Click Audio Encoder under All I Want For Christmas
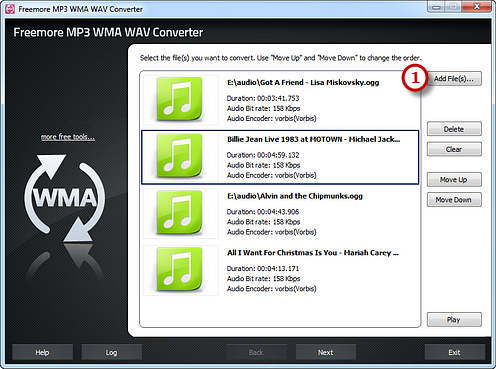496x369 pixels. pyautogui.click(x=272, y=289)
